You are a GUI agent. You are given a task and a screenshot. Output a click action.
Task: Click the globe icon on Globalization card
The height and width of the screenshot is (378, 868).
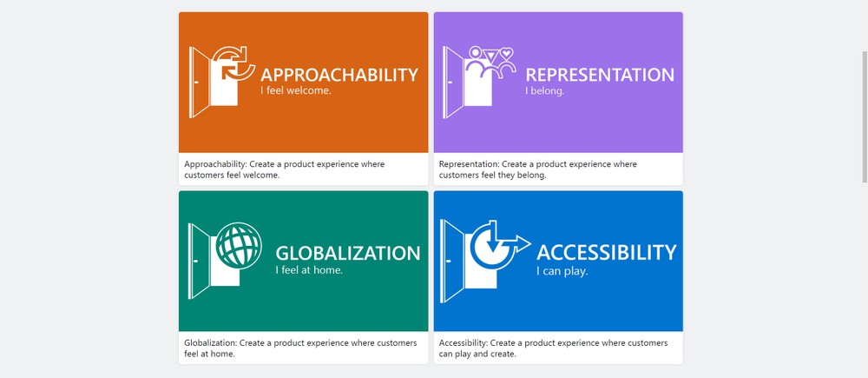239,244
